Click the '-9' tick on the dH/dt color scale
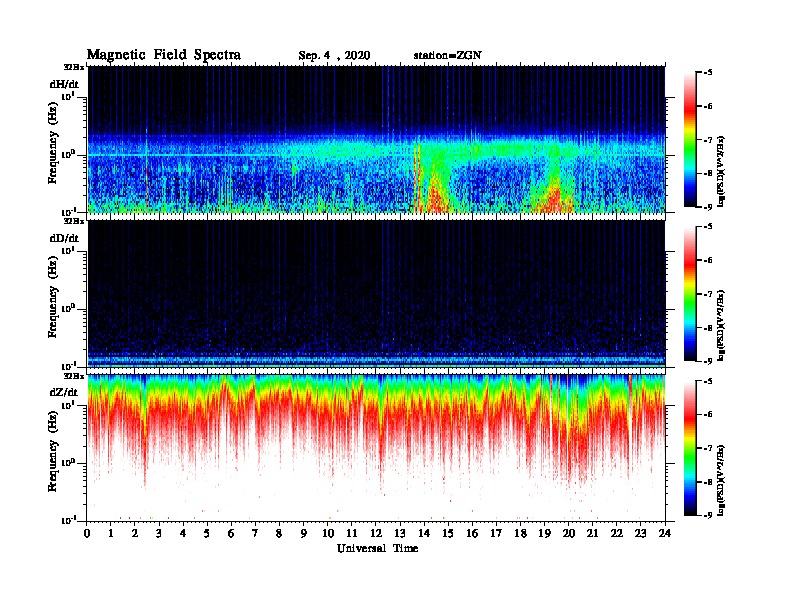The image size is (792, 612). pyautogui.click(x=708, y=207)
